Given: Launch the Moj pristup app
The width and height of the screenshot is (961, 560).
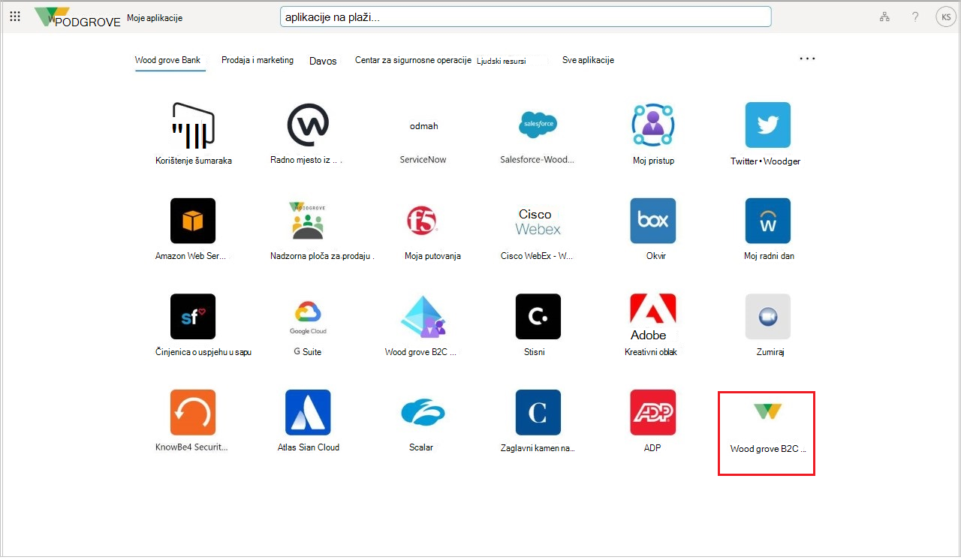Looking at the screenshot, I should (x=653, y=125).
